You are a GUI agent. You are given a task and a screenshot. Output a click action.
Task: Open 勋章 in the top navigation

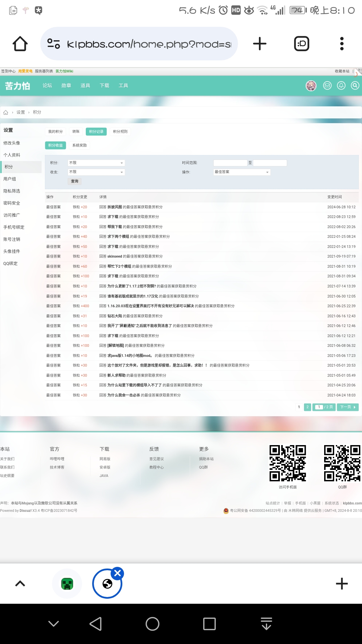pyautogui.click(x=66, y=86)
